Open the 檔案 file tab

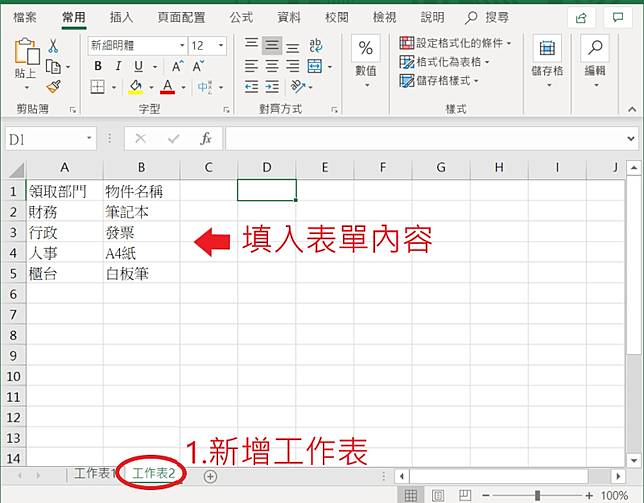pos(25,17)
